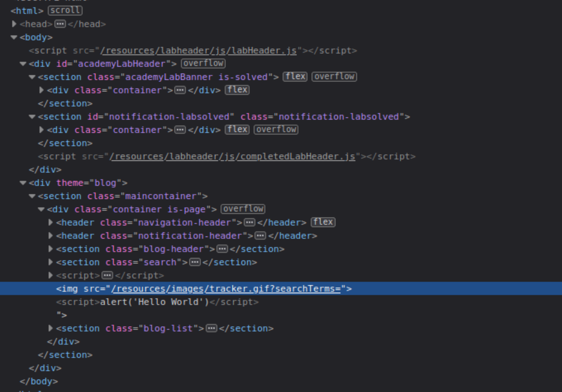The image size is (562, 392).
Task: Expand the search section
Action: click(x=50, y=262)
